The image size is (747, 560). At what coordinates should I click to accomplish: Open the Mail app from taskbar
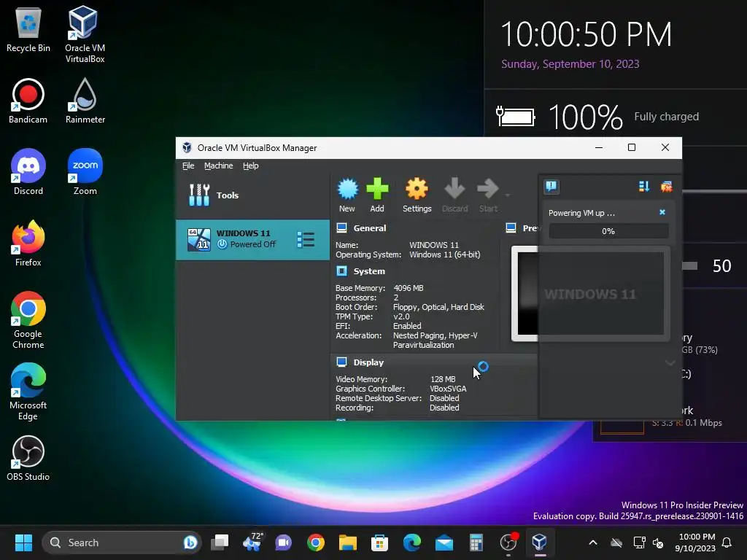pos(444,542)
